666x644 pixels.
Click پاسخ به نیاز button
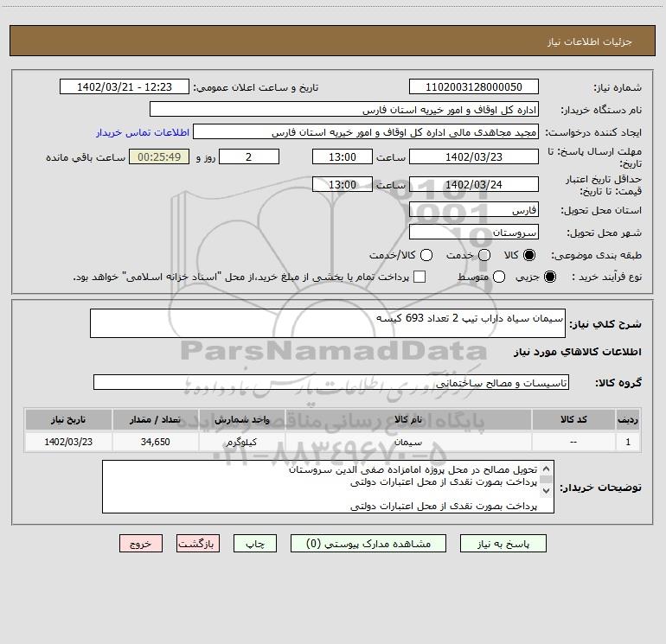(x=503, y=544)
